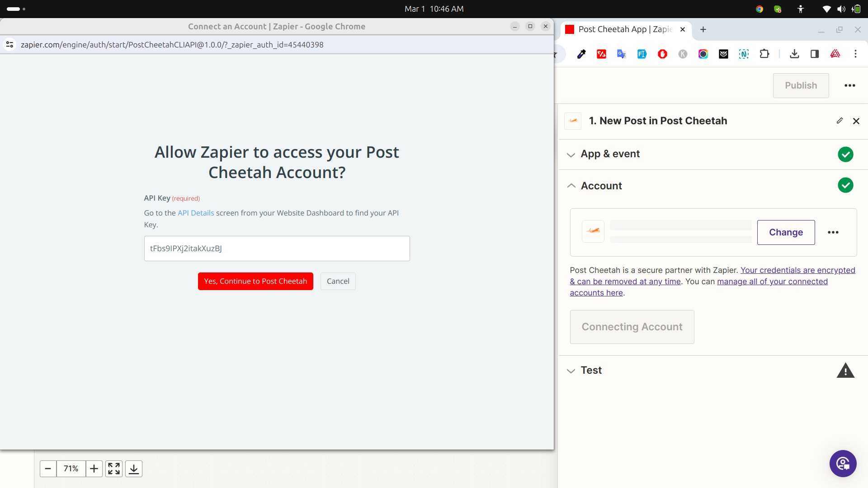The width and height of the screenshot is (868, 488).
Task: Open the help chat bubble icon
Action: [843, 464]
